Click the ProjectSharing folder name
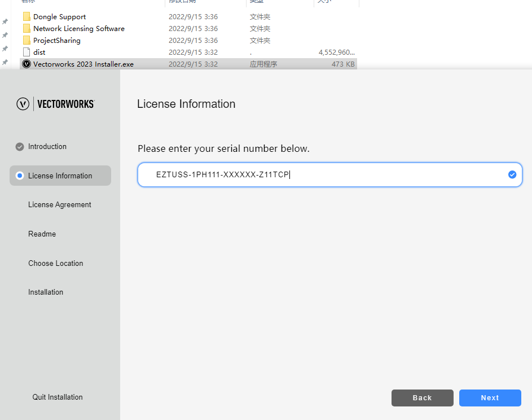 coord(56,41)
